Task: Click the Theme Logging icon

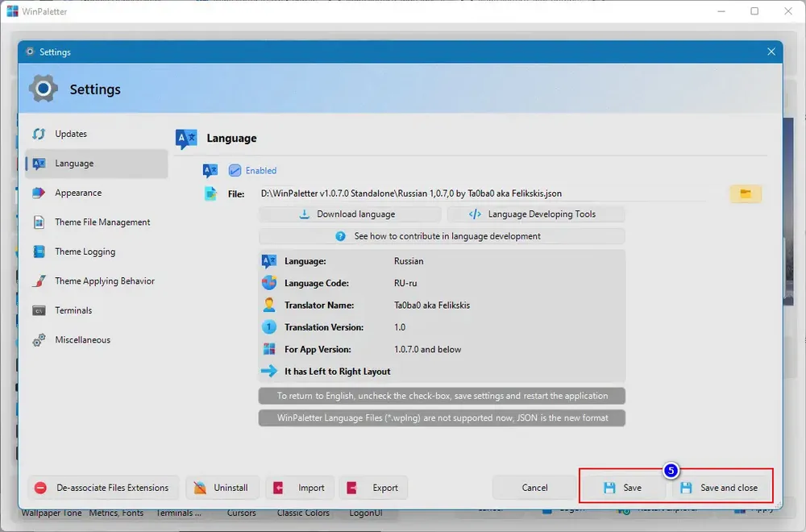Action: point(39,251)
